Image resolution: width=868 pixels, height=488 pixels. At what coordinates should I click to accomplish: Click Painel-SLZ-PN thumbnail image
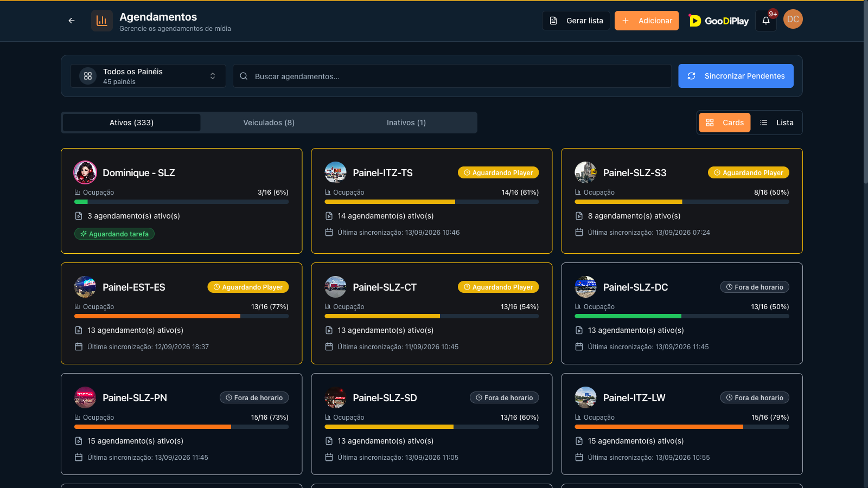[x=85, y=397]
